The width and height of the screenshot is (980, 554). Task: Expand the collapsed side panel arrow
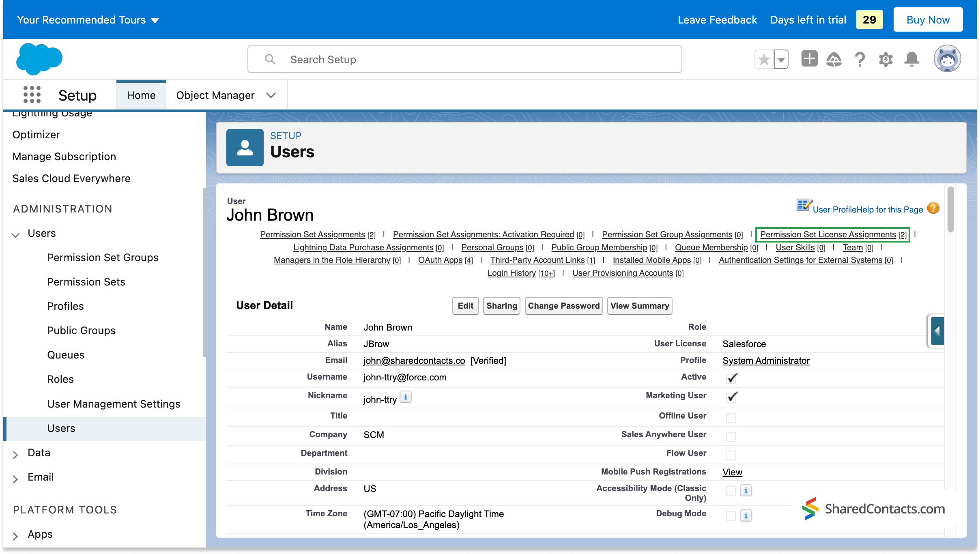[x=937, y=331]
